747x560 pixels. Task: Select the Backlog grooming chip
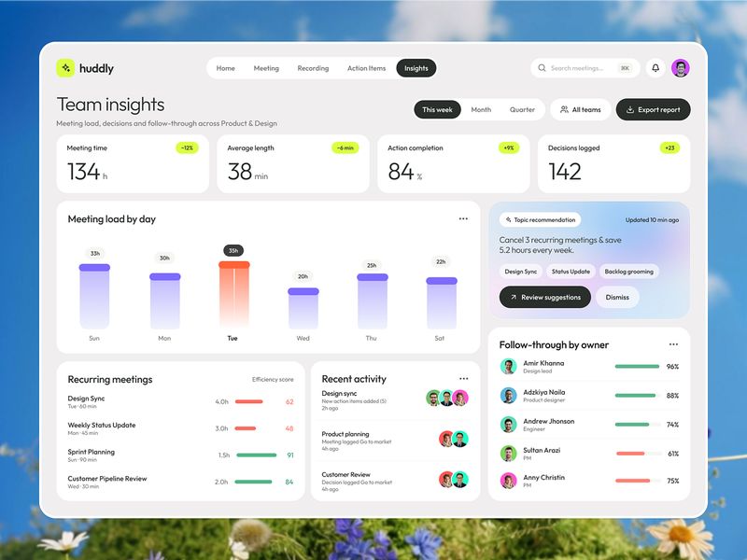(x=628, y=272)
